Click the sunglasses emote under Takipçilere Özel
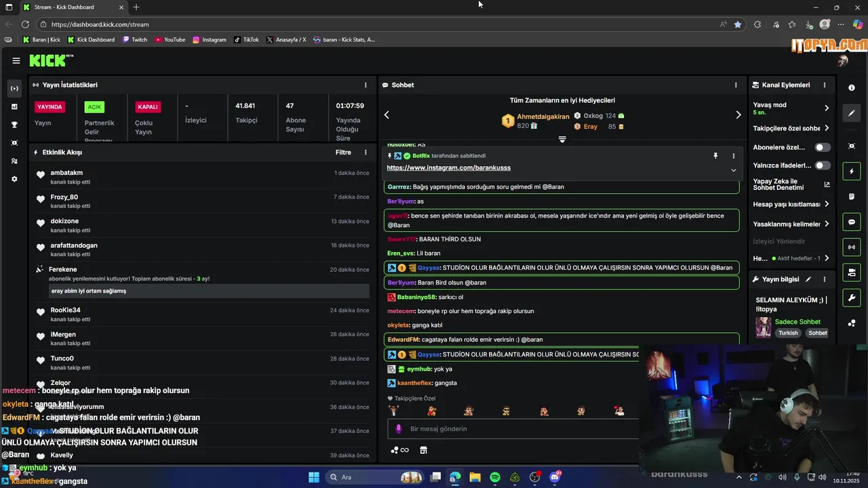This screenshot has width=868, height=488. tap(506, 411)
